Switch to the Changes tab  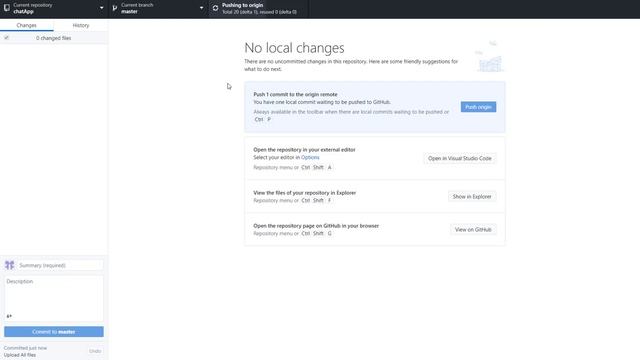pos(27,25)
